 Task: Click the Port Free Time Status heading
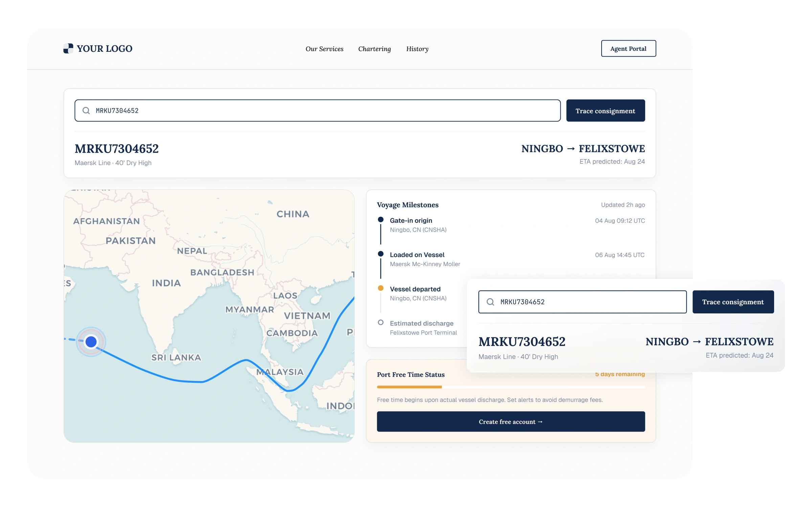point(411,375)
